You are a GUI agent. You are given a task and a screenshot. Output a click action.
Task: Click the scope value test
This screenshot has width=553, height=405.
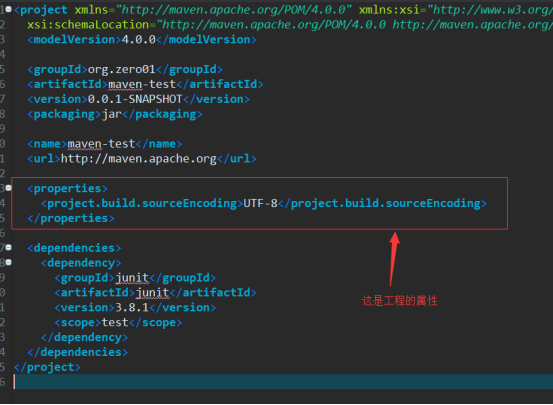coord(115,322)
